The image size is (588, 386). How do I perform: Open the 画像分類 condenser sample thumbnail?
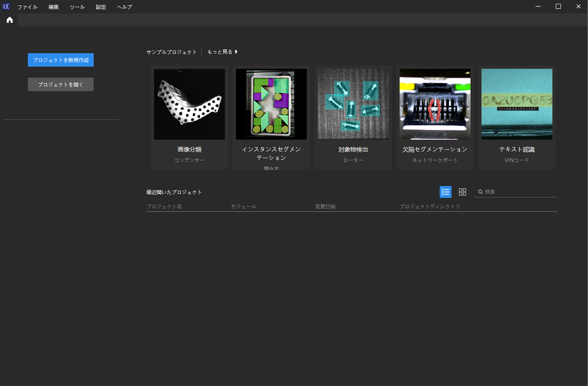tap(189, 104)
